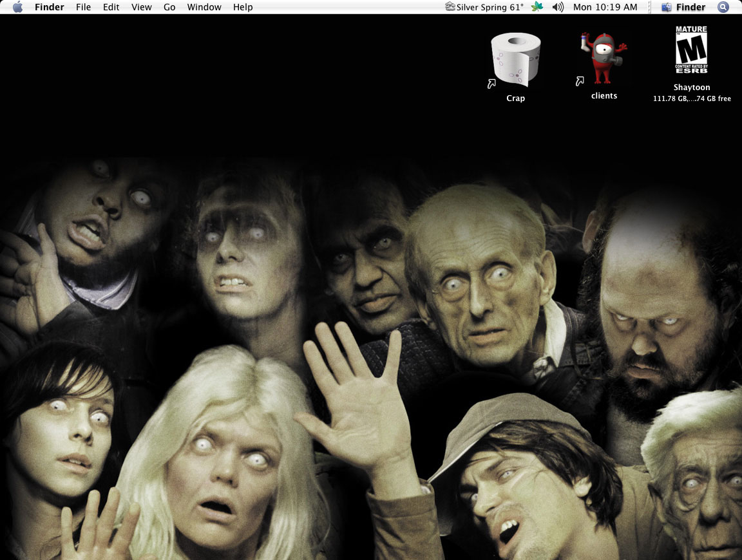
Task: Expand the Mon 10:19 AM clock menu
Action: click(x=605, y=7)
